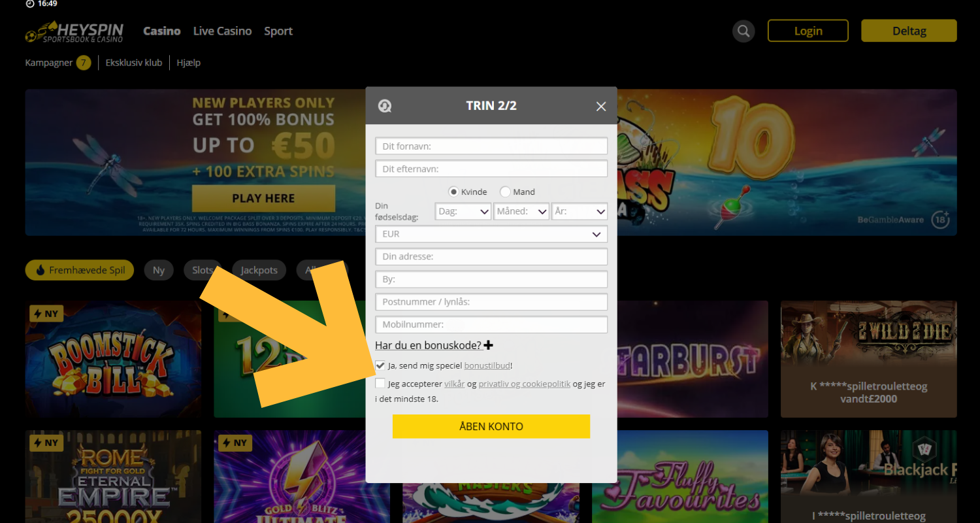The width and height of the screenshot is (980, 523).
Task: Open the Starburst game thumbnail
Action: [693, 359]
